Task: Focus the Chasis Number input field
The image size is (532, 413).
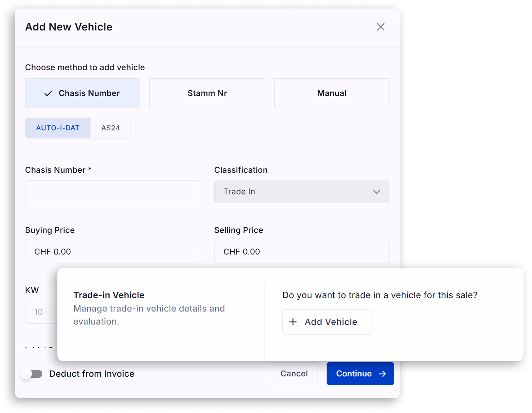Action: pyautogui.click(x=112, y=192)
